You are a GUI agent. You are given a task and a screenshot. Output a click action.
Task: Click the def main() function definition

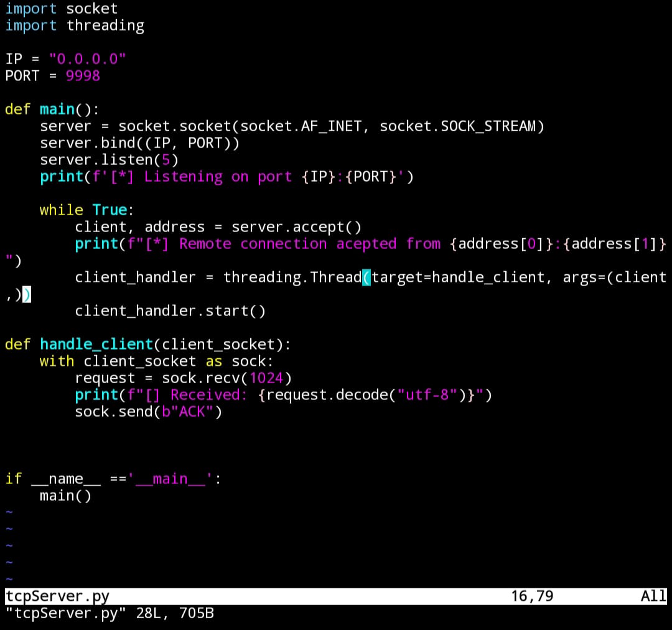click(x=53, y=109)
